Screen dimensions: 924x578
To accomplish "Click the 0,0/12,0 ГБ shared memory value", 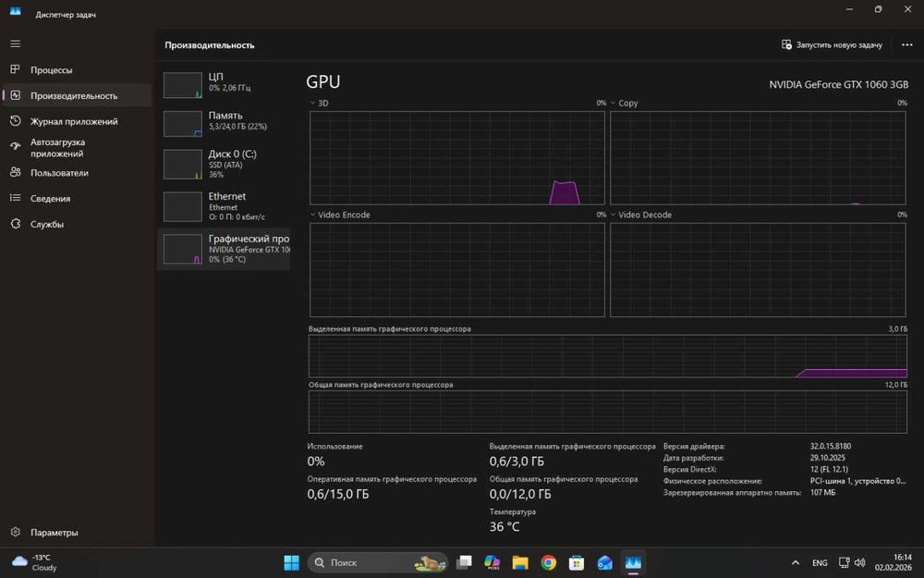I will 520,494.
